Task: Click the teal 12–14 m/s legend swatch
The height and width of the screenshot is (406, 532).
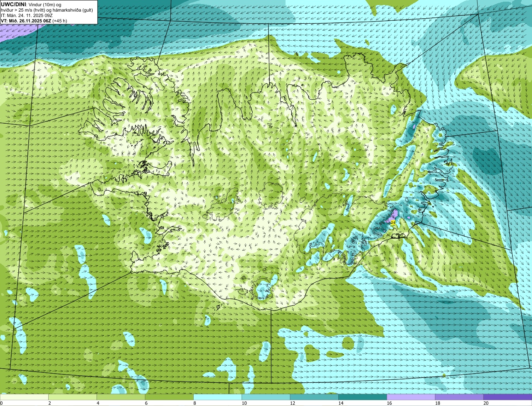Action: (314, 397)
